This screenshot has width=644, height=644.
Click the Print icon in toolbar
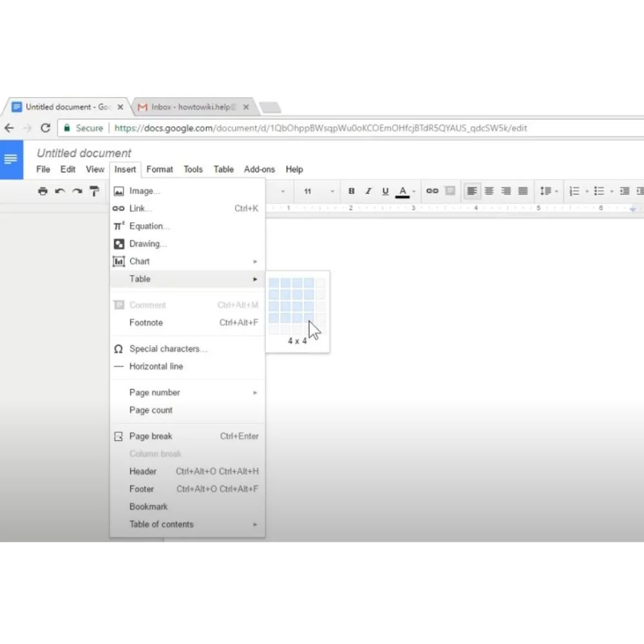tap(43, 191)
